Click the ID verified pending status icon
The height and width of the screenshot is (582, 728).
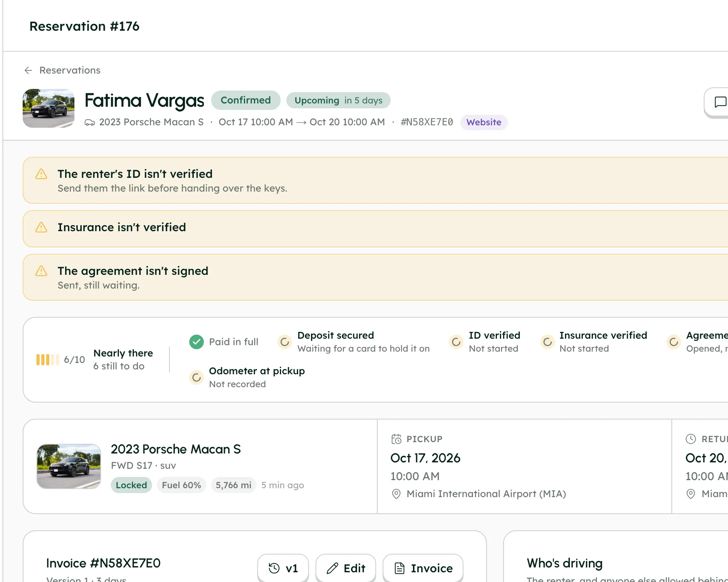[456, 342]
